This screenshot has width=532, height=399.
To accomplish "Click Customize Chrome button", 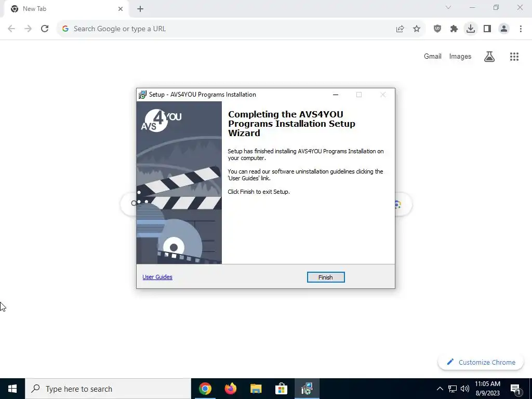I will (x=481, y=362).
